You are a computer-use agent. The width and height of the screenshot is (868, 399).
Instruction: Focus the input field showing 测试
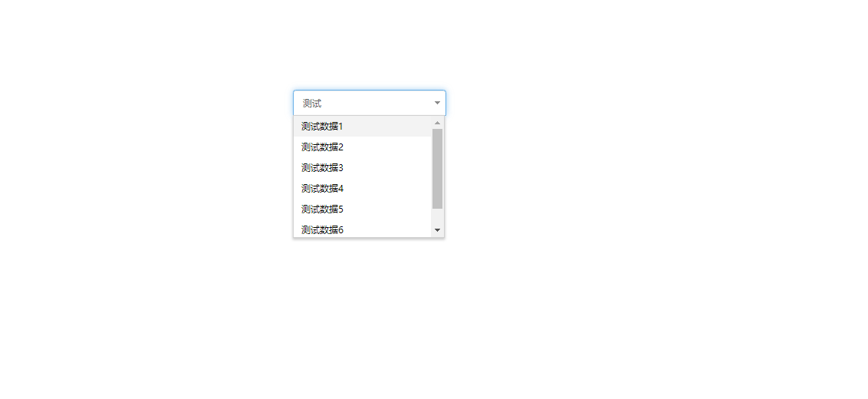(370, 103)
